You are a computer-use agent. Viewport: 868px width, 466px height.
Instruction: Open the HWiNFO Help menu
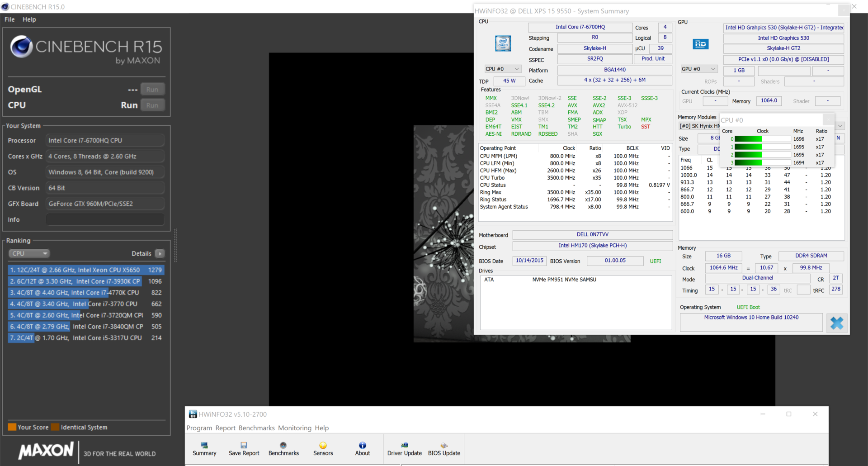(x=322, y=428)
